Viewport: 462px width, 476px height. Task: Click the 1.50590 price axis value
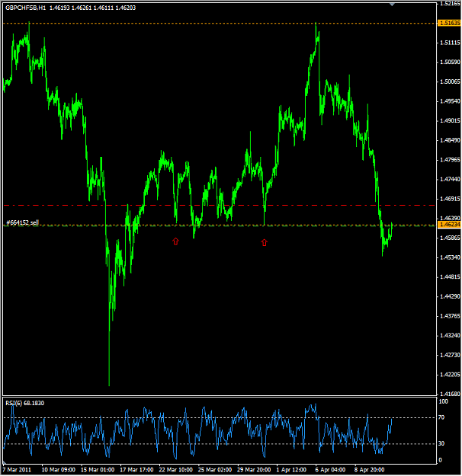450,62
